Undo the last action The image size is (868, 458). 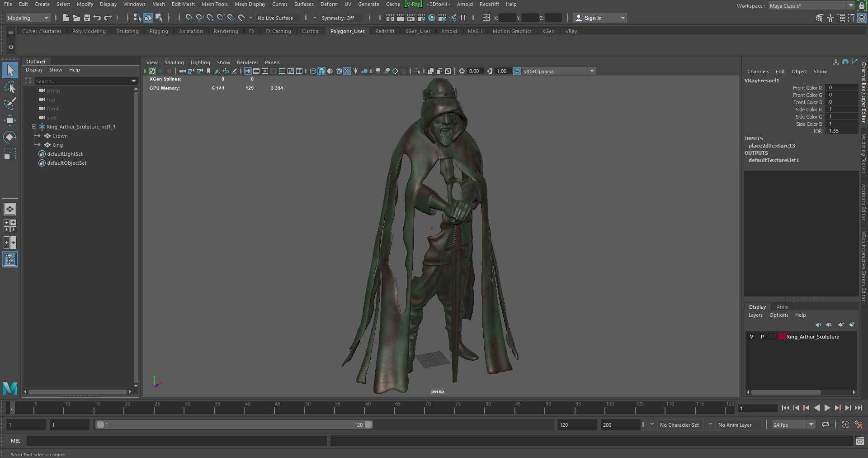[x=97, y=18]
